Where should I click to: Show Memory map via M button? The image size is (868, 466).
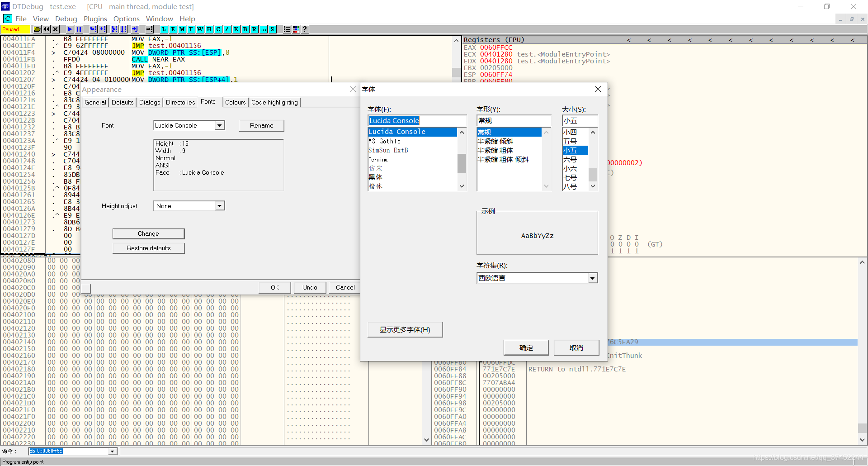(182, 29)
